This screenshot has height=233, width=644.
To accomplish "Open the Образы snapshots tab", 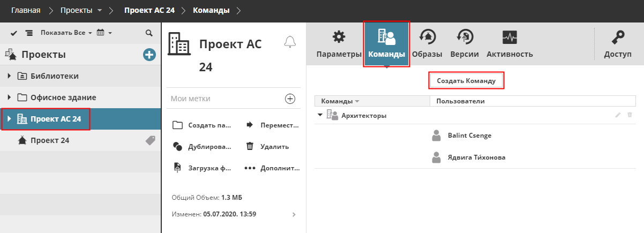I will (427, 44).
